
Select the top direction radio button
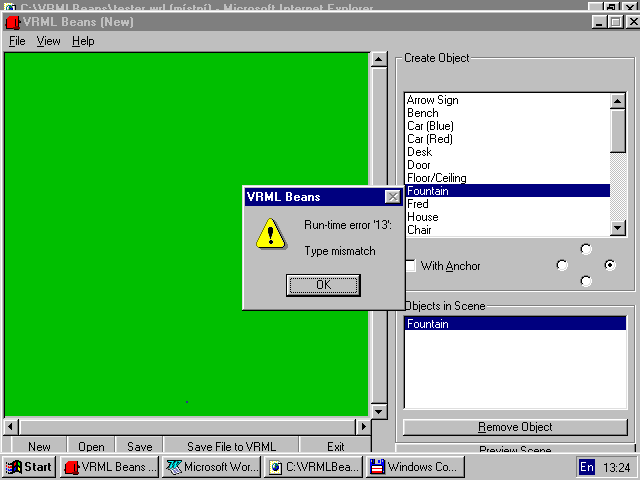[x=586, y=249]
